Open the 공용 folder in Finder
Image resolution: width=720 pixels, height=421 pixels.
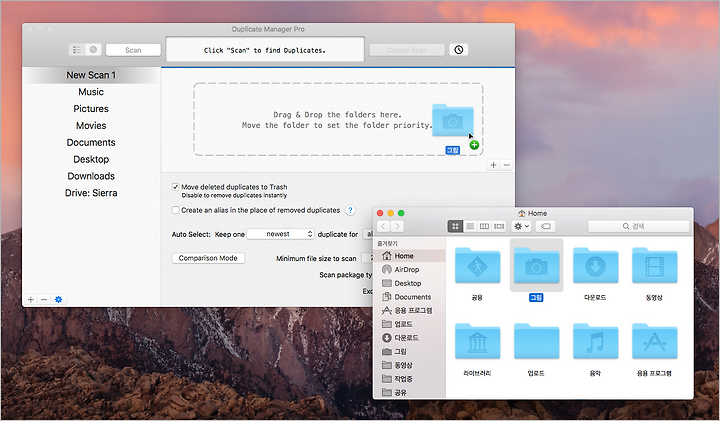[478, 266]
